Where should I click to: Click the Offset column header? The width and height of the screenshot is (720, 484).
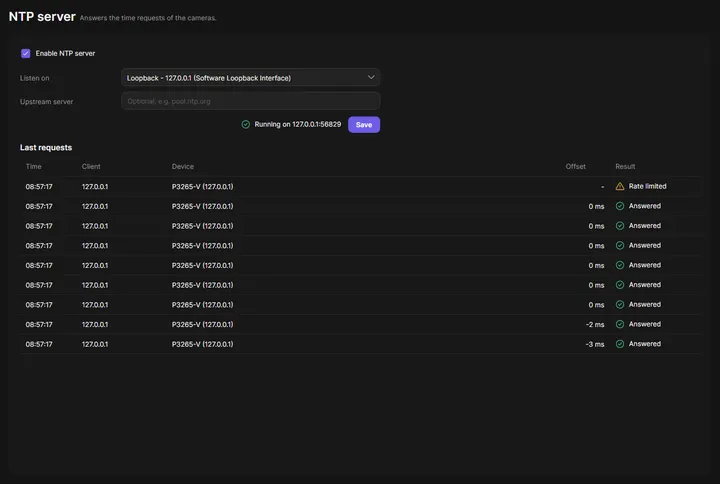point(575,166)
